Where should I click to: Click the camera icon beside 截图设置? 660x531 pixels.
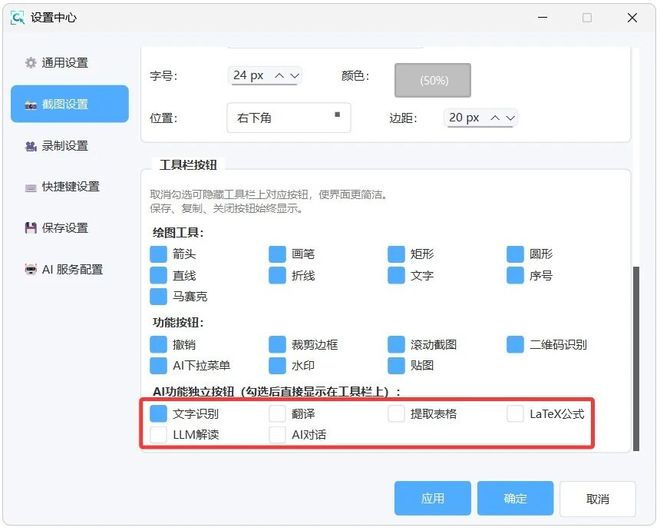[31, 105]
